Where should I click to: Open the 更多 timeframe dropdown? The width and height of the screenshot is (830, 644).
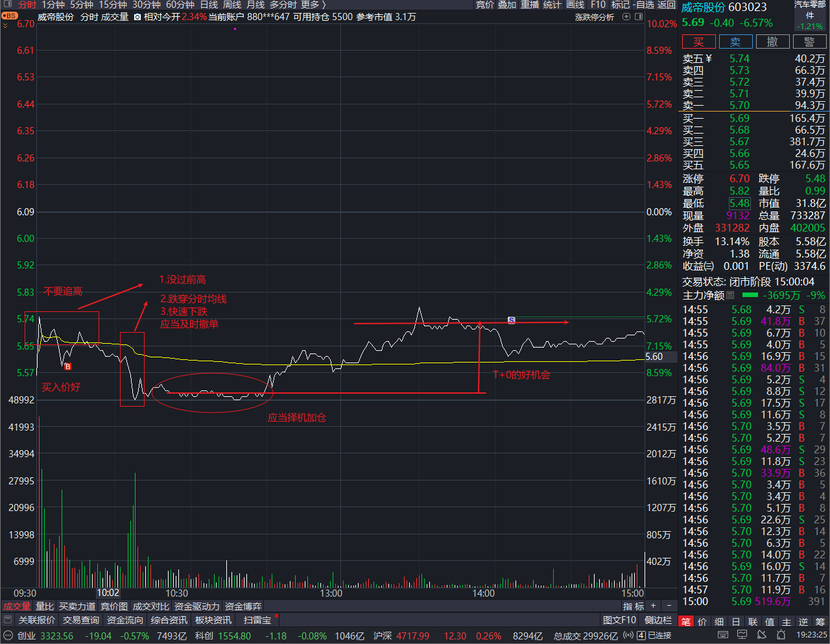(313, 5)
